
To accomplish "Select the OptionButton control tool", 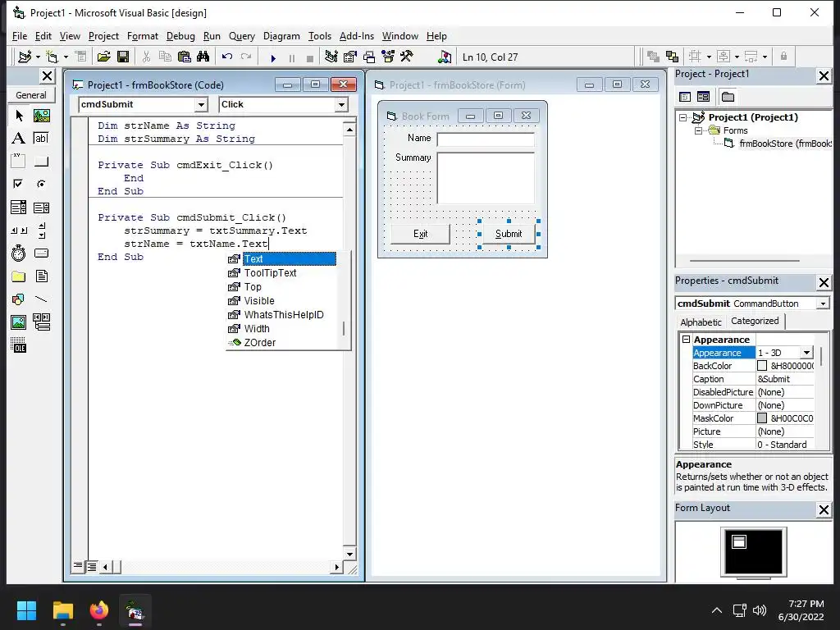I will pyautogui.click(x=41, y=185).
